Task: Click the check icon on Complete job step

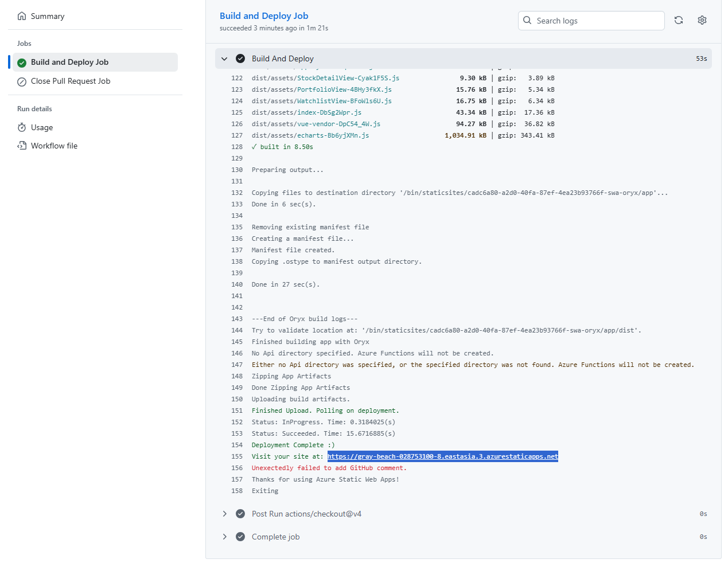Action: tap(240, 537)
